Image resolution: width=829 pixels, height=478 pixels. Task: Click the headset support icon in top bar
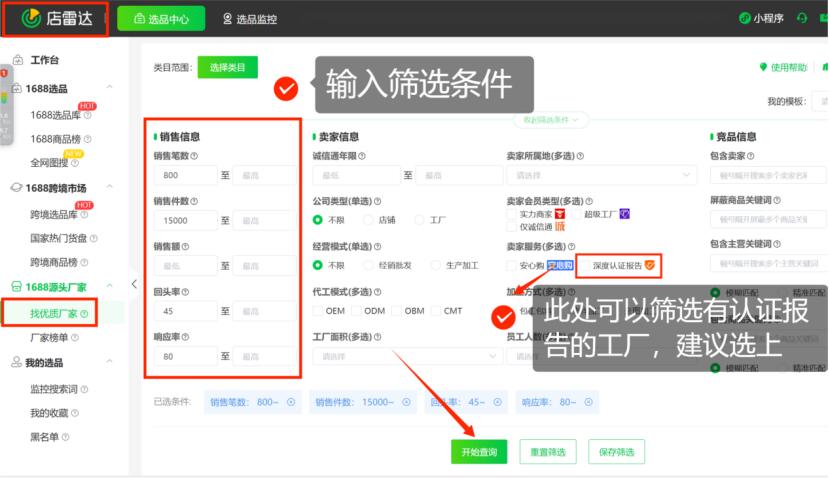(802, 19)
